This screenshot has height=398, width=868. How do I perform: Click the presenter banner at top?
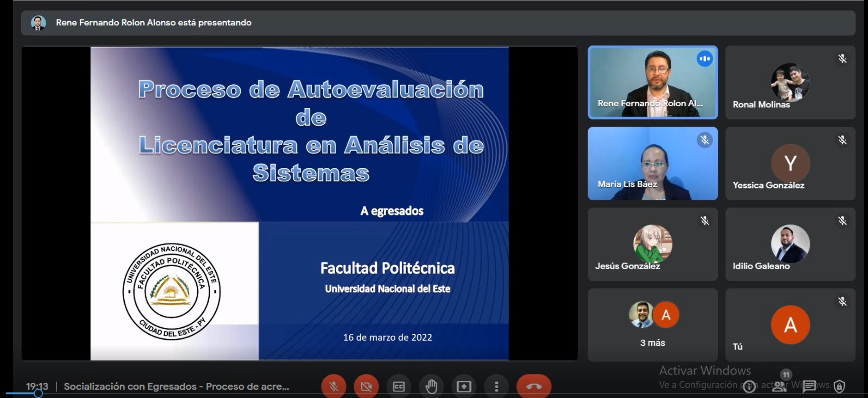tap(438, 23)
